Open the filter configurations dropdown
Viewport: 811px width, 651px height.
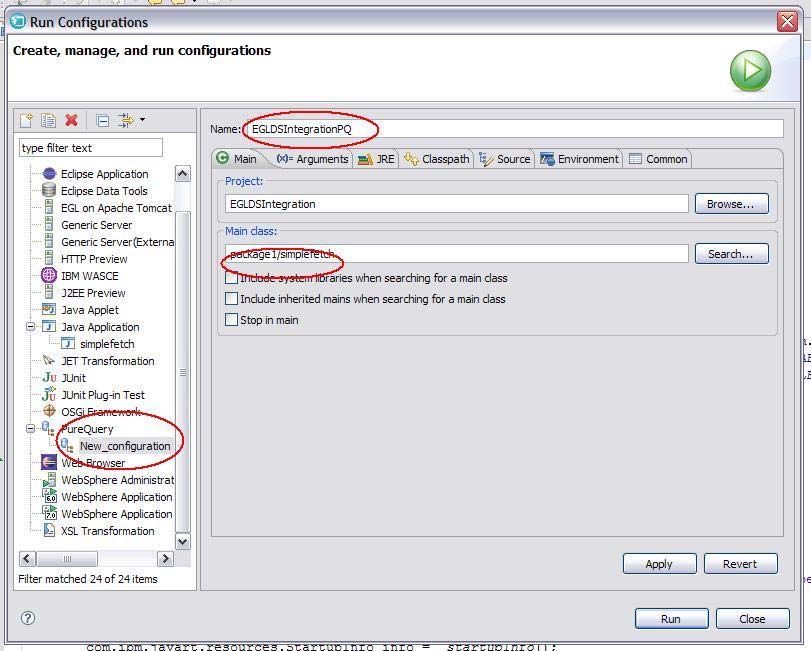tap(142, 120)
